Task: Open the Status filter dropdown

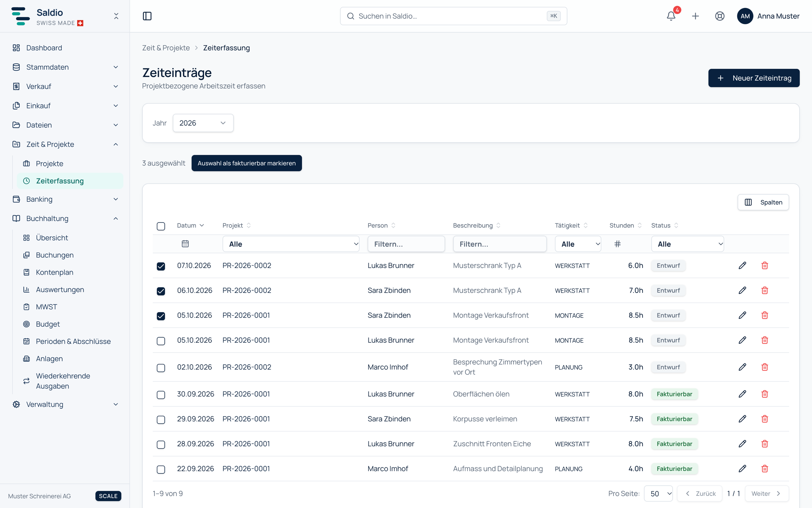Action: [687, 244]
